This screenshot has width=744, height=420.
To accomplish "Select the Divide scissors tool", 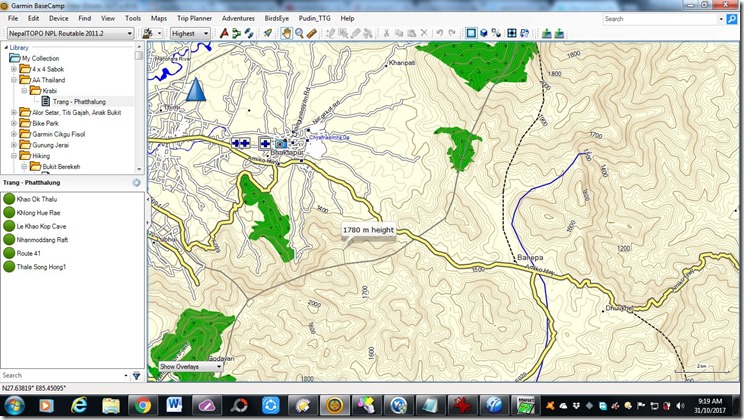I will pyautogui.click(x=368, y=33).
